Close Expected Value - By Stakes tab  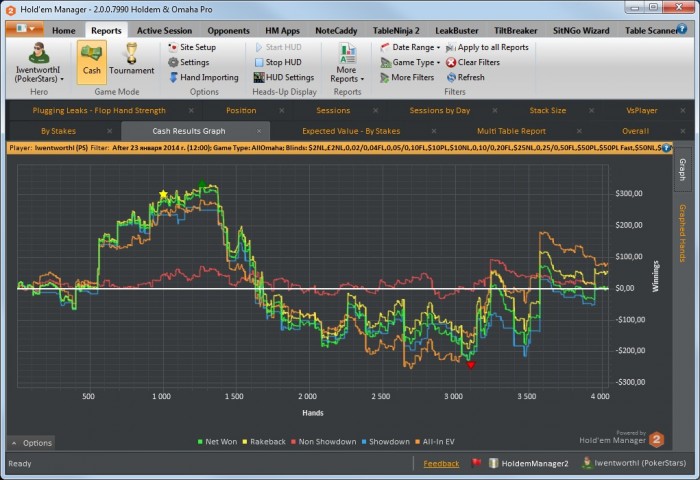pos(434,131)
